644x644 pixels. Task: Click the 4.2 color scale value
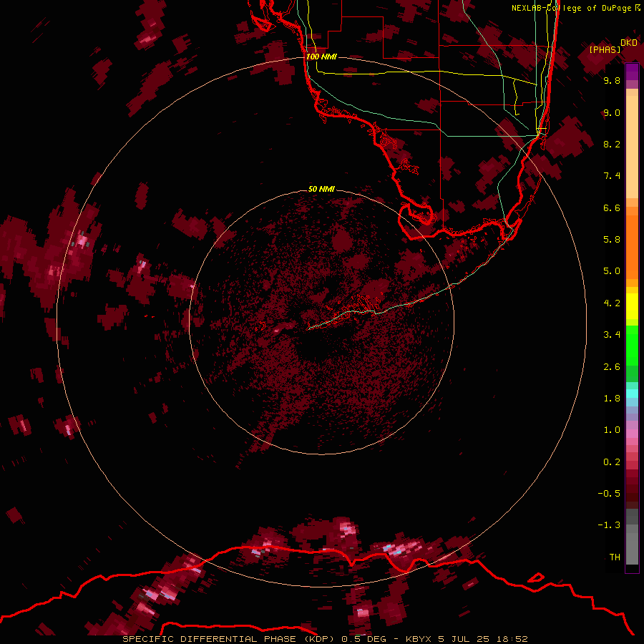[x=612, y=303]
